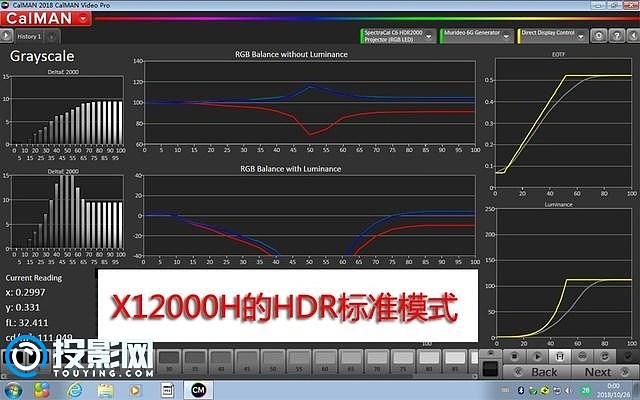Click the x: 0.2997 current reading value
The image size is (640, 400).
(x=25, y=292)
